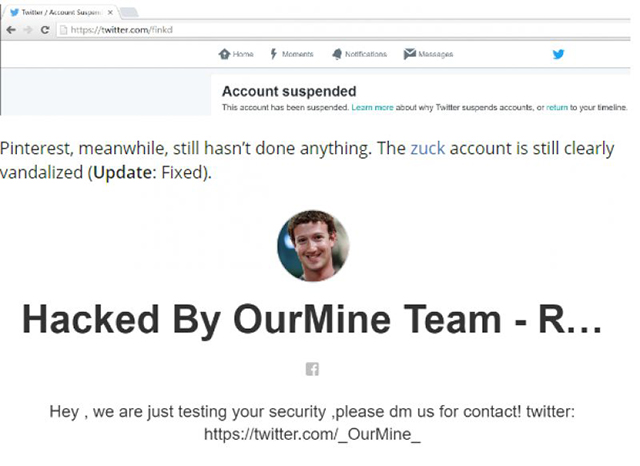Click the Notifications bell icon
This screenshot has height=466, width=640.
[337, 54]
